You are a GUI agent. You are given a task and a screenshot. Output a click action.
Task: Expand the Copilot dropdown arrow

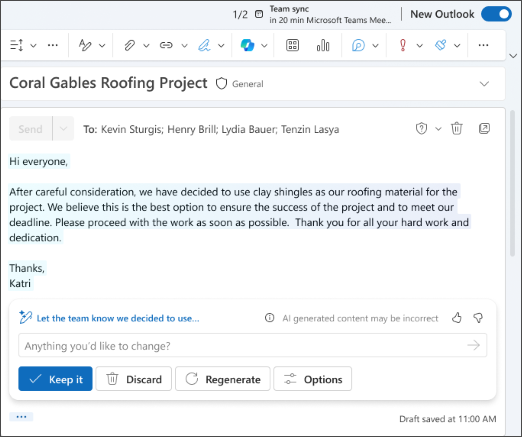pos(264,45)
